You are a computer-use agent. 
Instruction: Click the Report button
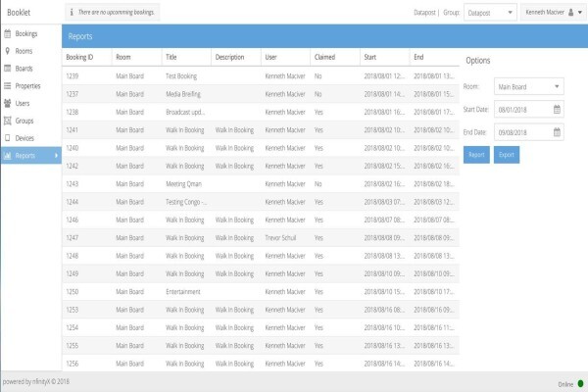tap(476, 155)
